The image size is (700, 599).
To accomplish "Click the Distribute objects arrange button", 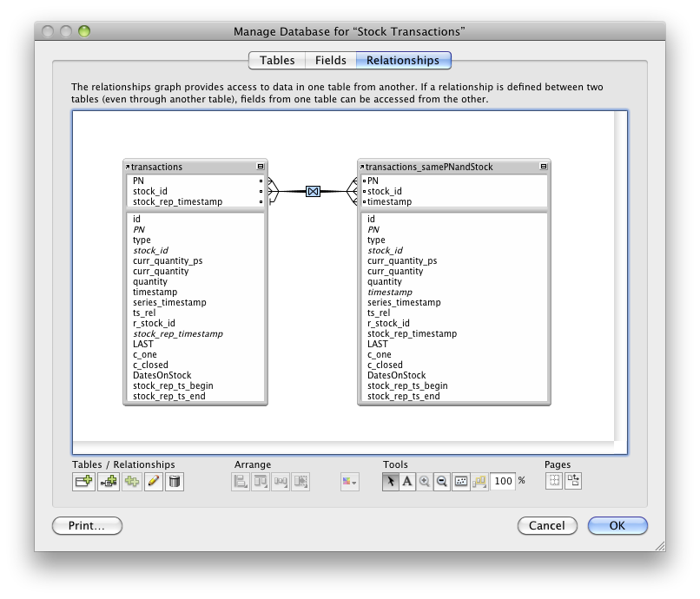I will [x=281, y=482].
